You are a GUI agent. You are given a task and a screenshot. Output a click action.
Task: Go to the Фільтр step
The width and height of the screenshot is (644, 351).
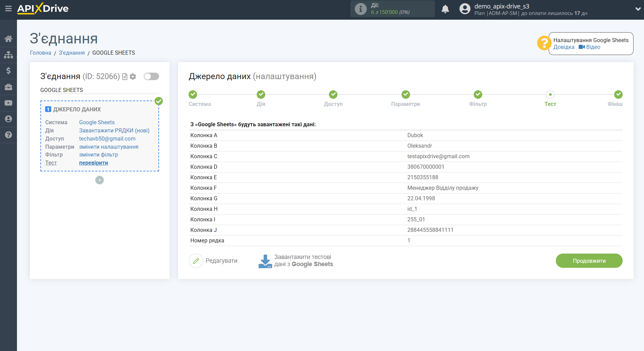point(478,95)
